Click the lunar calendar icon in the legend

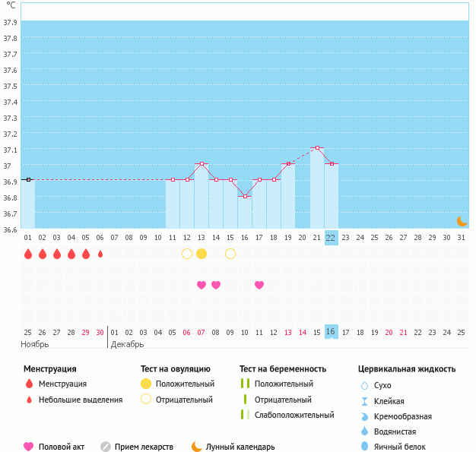[197, 447]
